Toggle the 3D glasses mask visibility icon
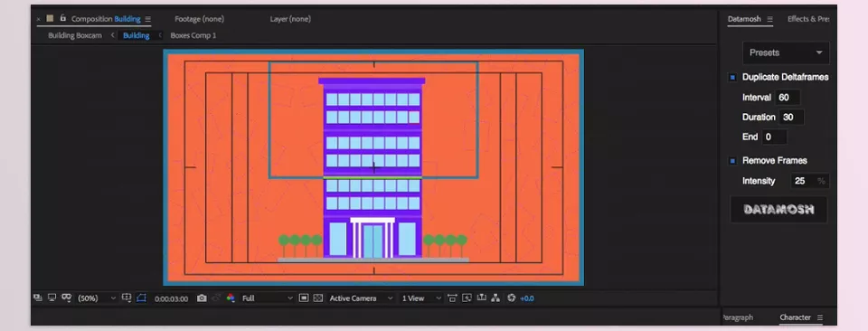 [66, 298]
